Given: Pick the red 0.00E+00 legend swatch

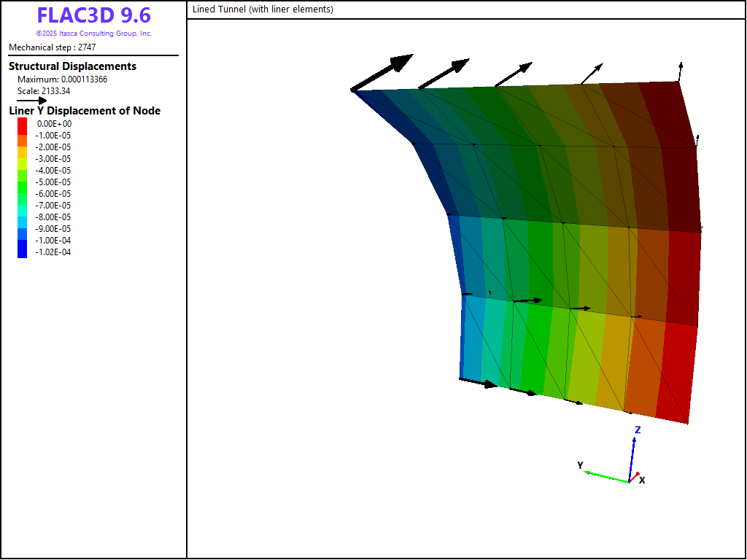Looking at the screenshot, I should pos(22,124).
